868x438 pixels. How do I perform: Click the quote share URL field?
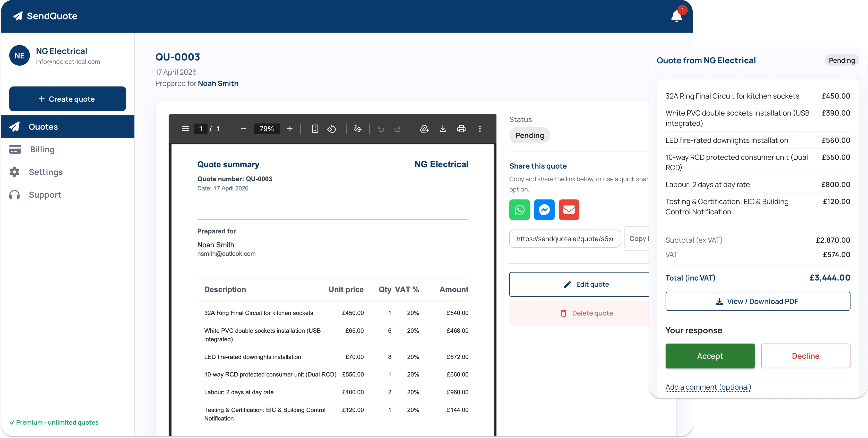click(x=564, y=239)
